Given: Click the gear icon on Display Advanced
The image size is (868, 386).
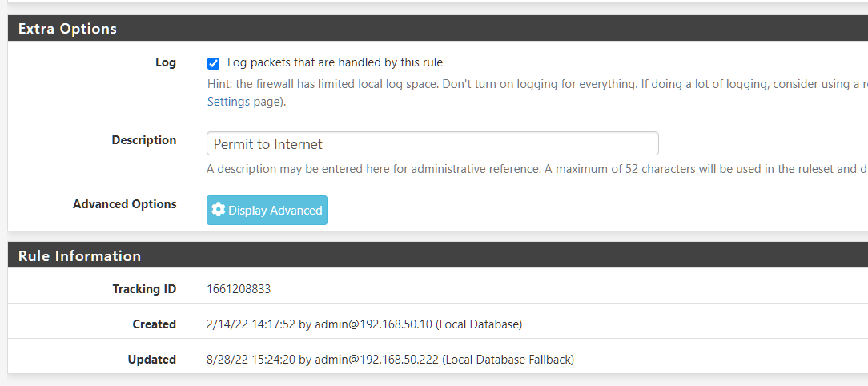Looking at the screenshot, I should pyautogui.click(x=219, y=210).
